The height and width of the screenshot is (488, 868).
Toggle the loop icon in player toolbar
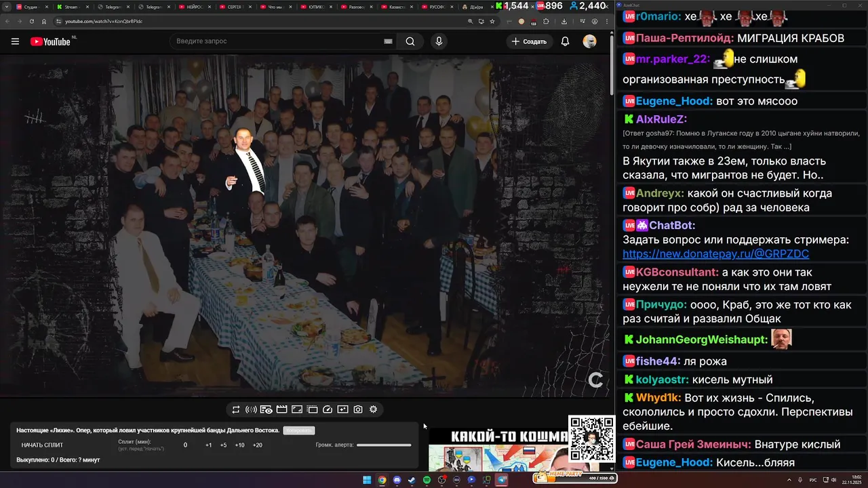pyautogui.click(x=235, y=409)
